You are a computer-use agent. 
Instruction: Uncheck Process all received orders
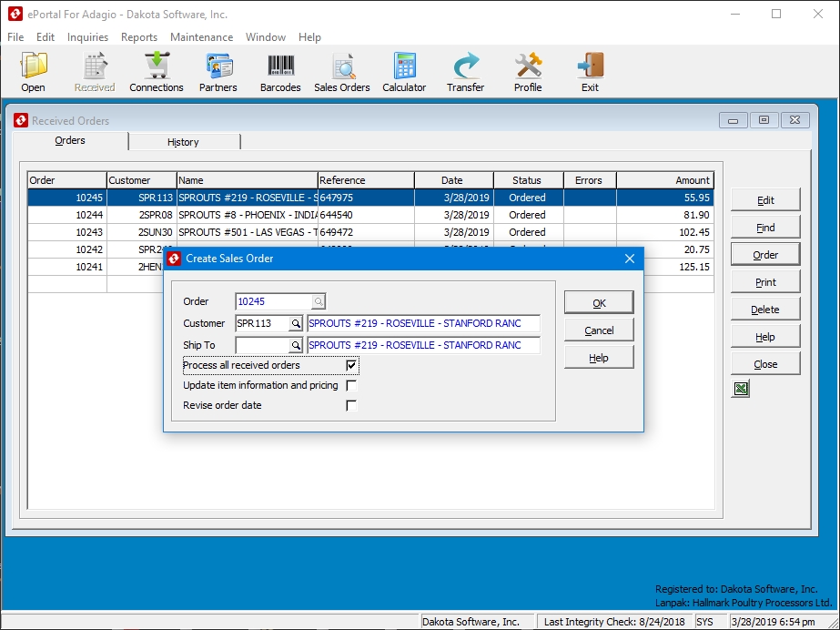tap(351, 365)
